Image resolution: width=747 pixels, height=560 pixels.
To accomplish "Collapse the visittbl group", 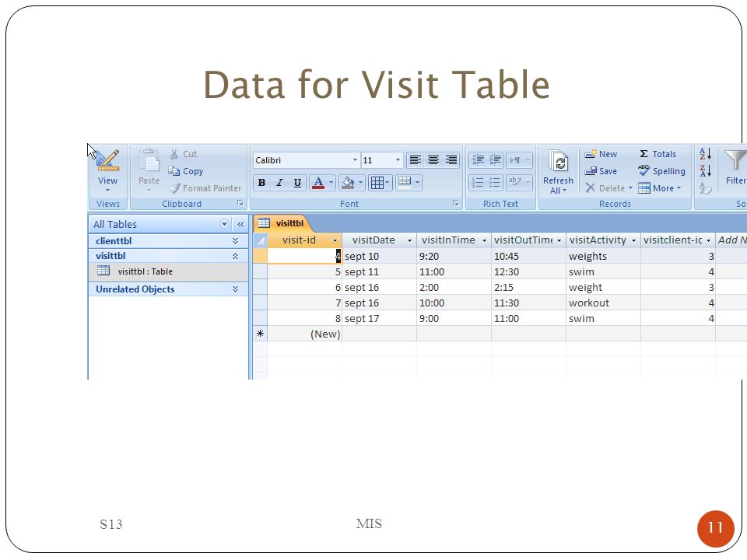I will [x=235, y=256].
